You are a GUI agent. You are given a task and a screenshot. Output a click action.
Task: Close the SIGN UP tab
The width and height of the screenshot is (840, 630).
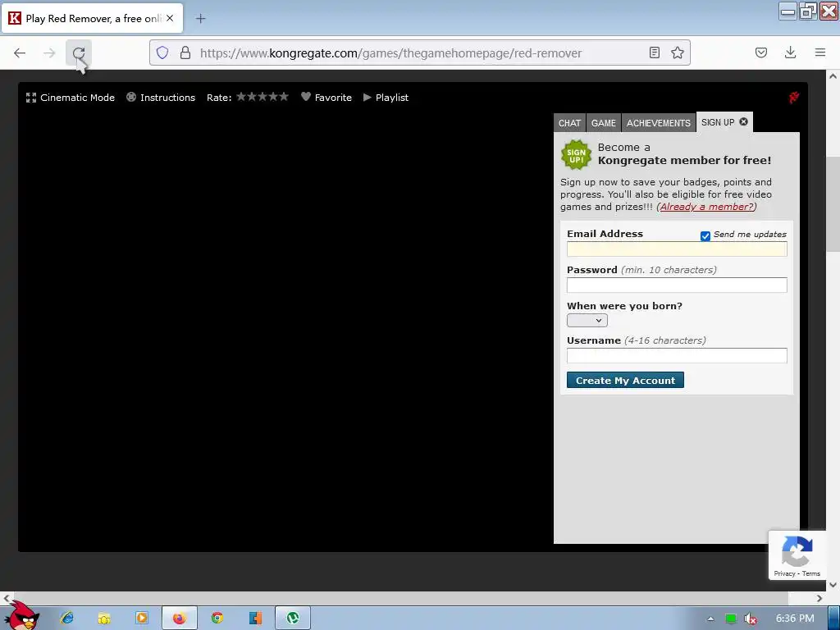[x=743, y=121]
